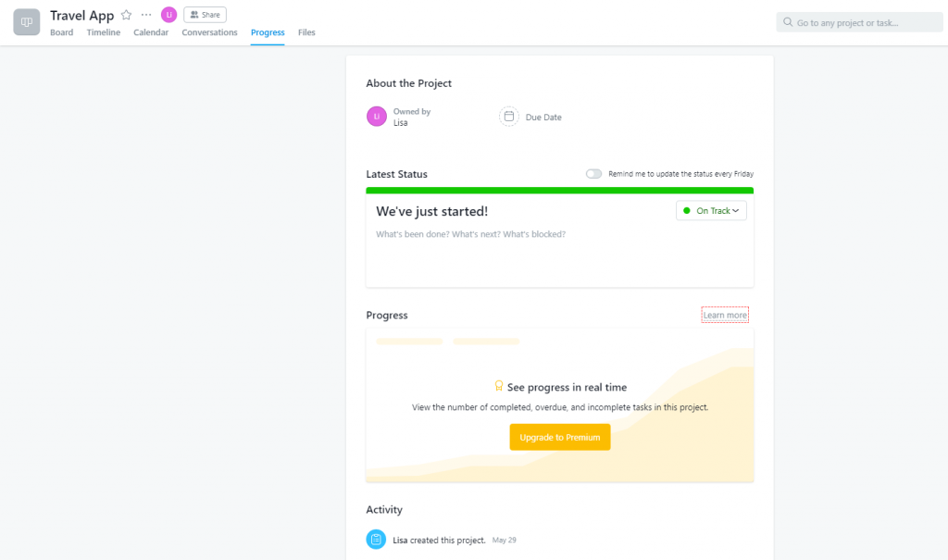Star the Travel App project
The width and height of the screenshot is (948, 560).
[x=126, y=15]
